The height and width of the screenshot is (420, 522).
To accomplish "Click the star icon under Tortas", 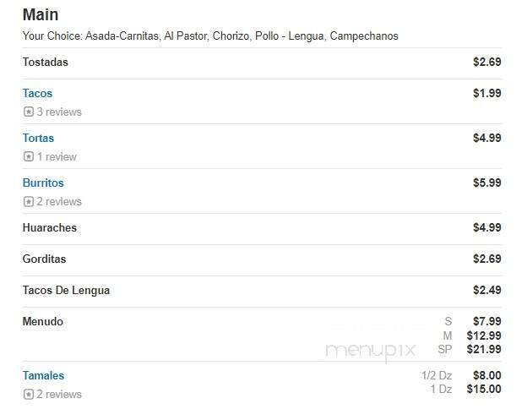I will [x=28, y=157].
